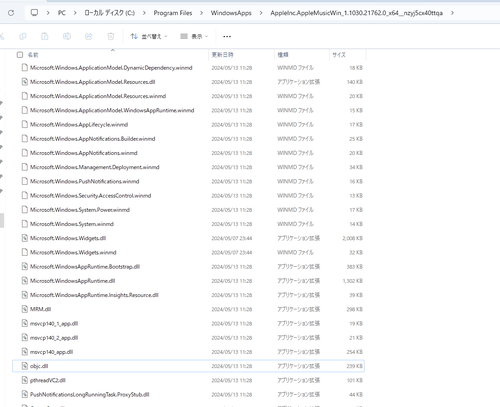
Task: Sort by size (サイズ) column header
Action: (x=339, y=55)
